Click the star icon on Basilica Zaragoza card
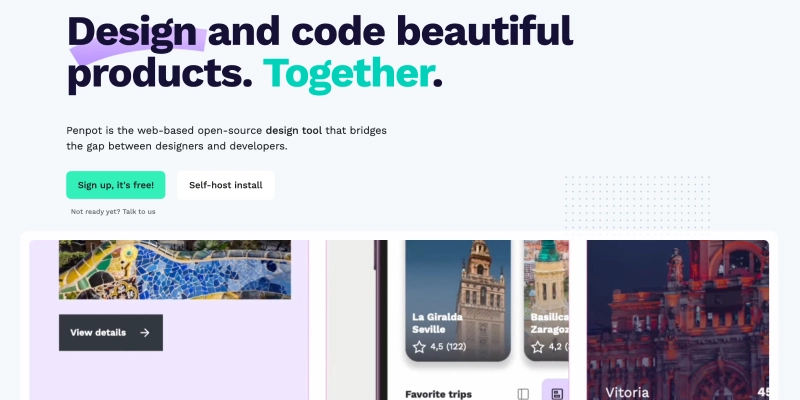This screenshot has height=400, width=800. click(537, 347)
